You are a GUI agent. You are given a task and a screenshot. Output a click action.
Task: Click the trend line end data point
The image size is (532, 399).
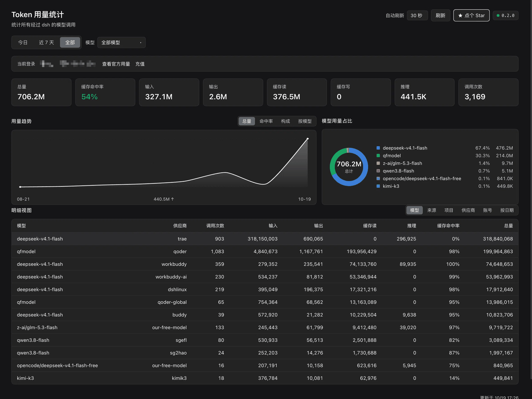coord(308,139)
